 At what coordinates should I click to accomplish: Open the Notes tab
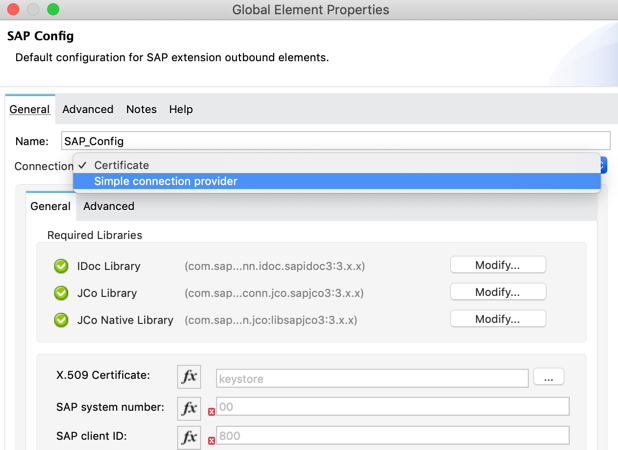(x=141, y=109)
